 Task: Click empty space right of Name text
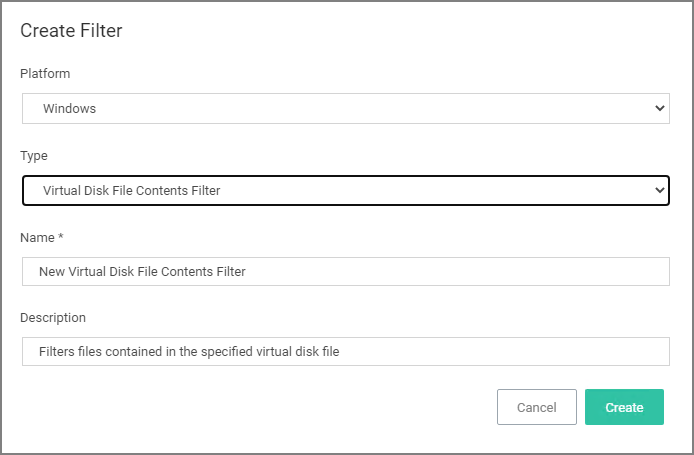[x=456, y=271]
